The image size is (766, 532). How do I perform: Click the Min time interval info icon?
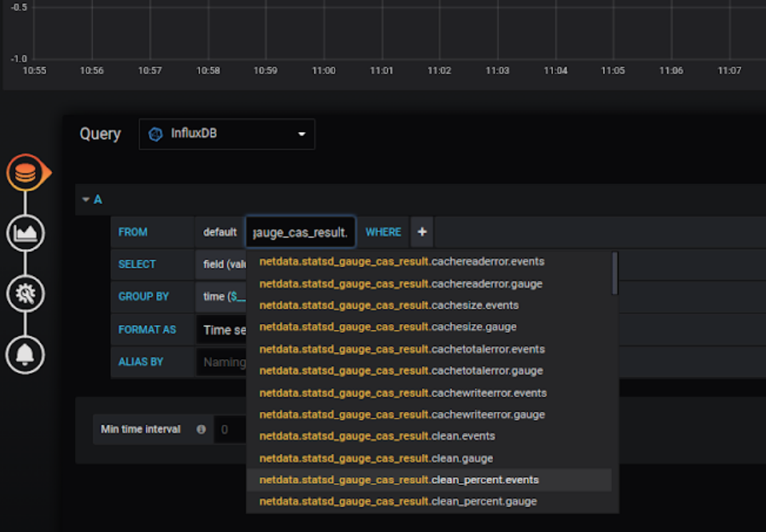[201, 430]
